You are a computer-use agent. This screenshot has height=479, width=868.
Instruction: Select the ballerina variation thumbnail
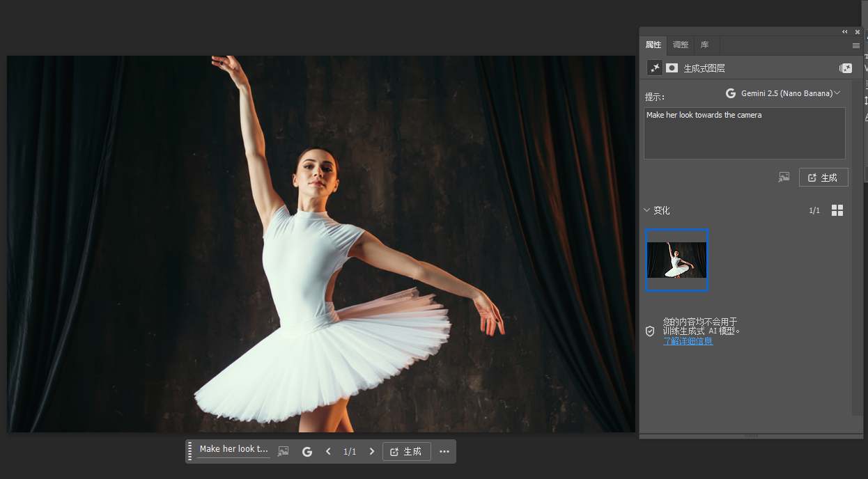pyautogui.click(x=676, y=260)
